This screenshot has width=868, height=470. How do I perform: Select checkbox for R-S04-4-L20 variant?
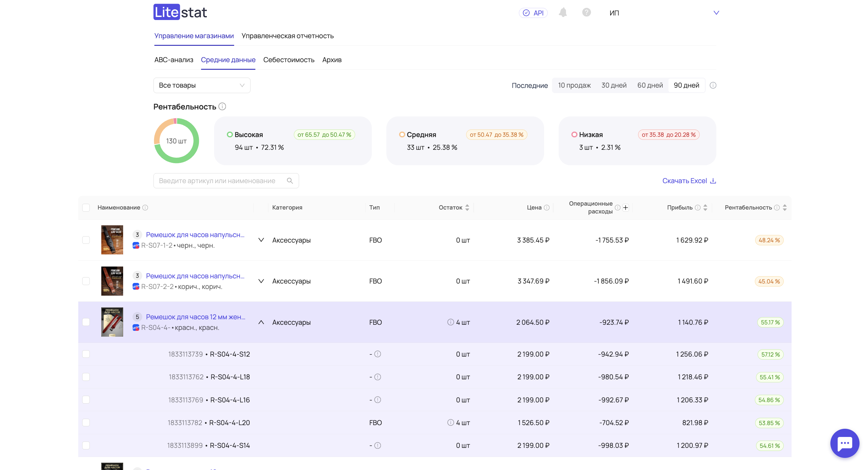pyautogui.click(x=86, y=422)
